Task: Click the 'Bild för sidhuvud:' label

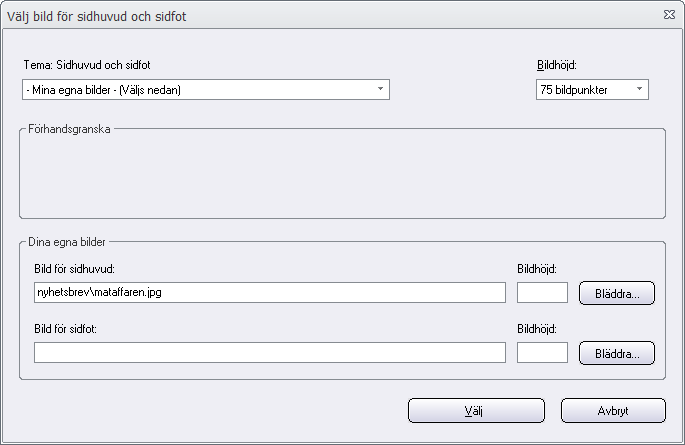Action: click(74, 269)
